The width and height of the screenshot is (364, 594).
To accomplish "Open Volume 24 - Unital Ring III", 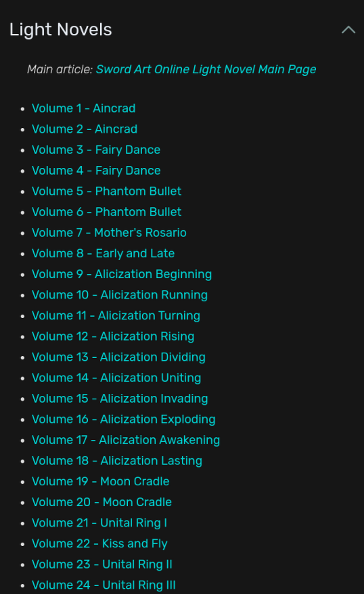I will coord(104,585).
